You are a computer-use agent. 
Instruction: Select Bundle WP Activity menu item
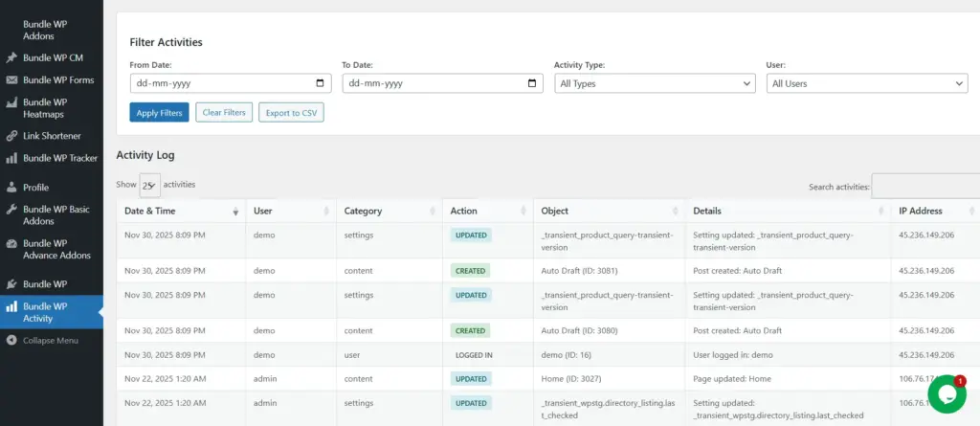(52, 312)
